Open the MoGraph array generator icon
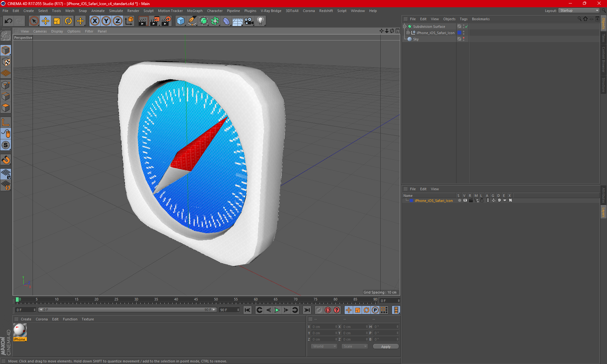Viewport: 607px width, 364px height. [215, 21]
